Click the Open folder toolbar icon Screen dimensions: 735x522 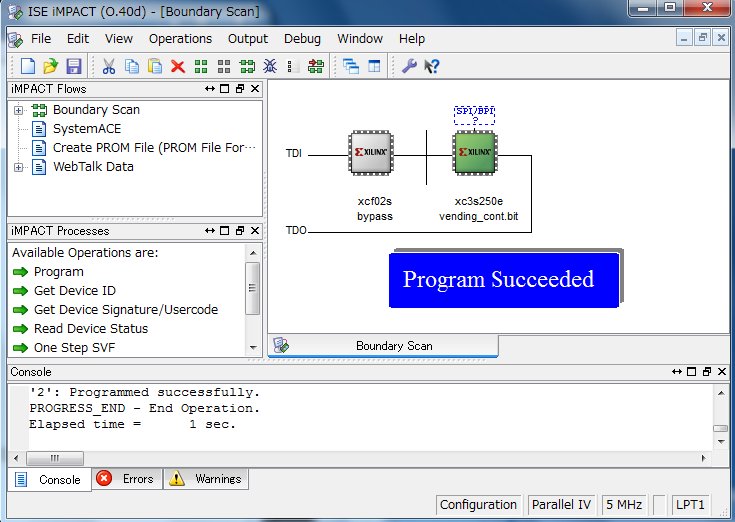pos(51,66)
